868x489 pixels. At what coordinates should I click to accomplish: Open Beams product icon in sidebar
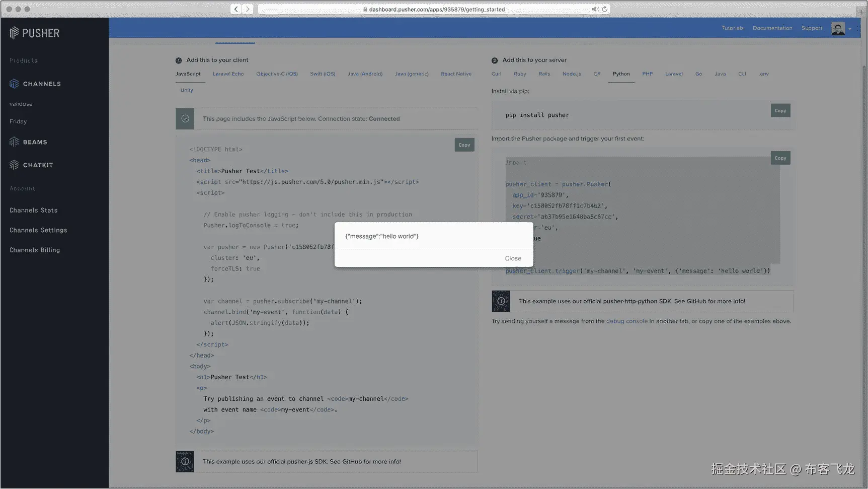(x=14, y=142)
